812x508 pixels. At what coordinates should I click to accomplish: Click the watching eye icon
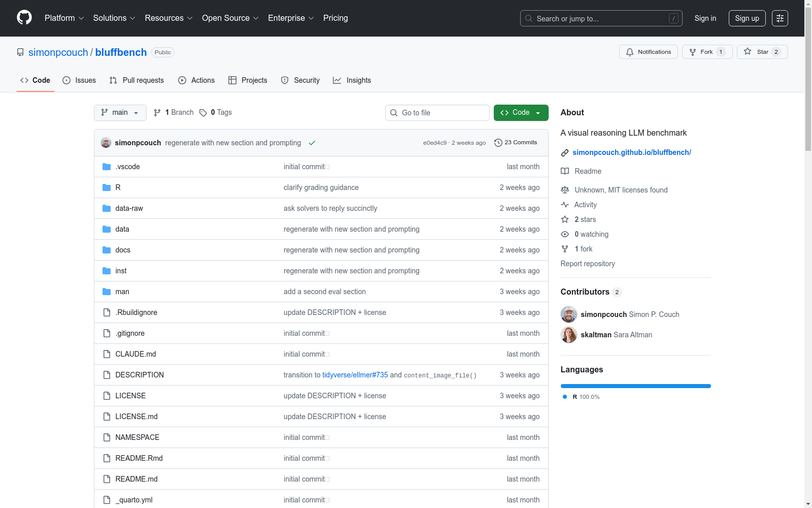pyautogui.click(x=565, y=234)
